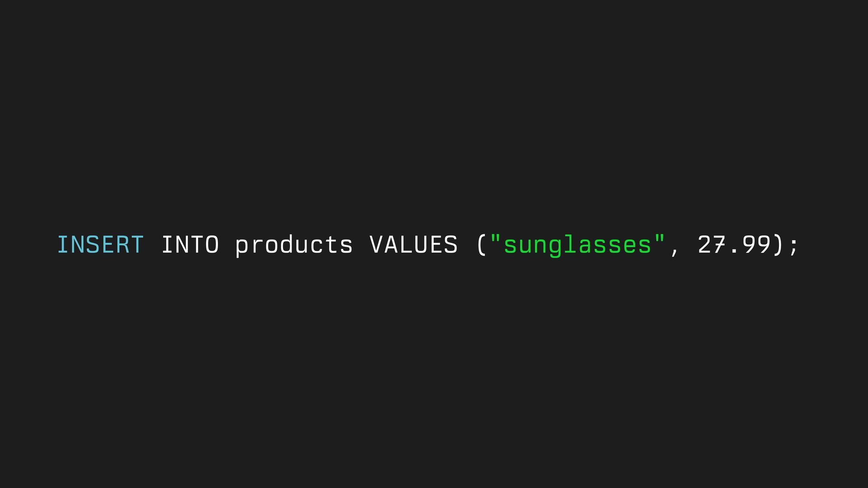The image size is (868, 488).
Task: Click the letter O ending INTO
Action: click(x=212, y=245)
